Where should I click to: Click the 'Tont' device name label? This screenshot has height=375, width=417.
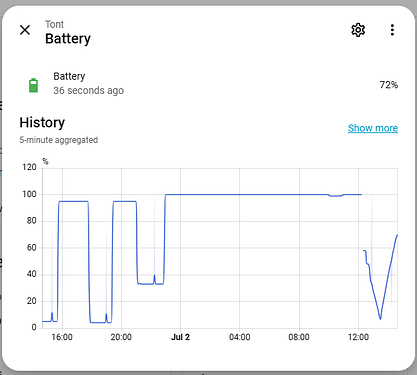pyautogui.click(x=54, y=24)
